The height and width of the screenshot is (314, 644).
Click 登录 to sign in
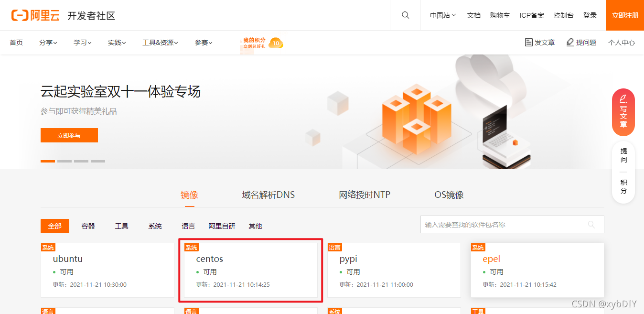pyautogui.click(x=590, y=15)
